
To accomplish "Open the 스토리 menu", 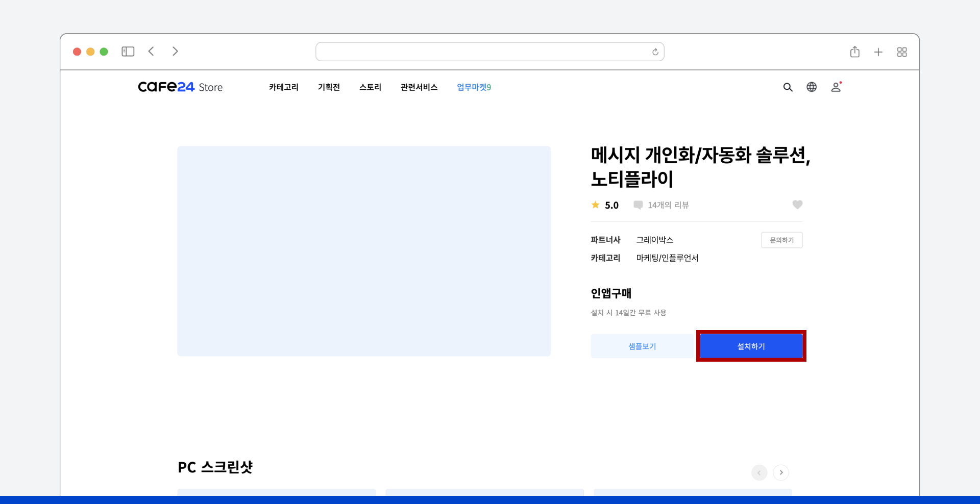I will coord(370,87).
